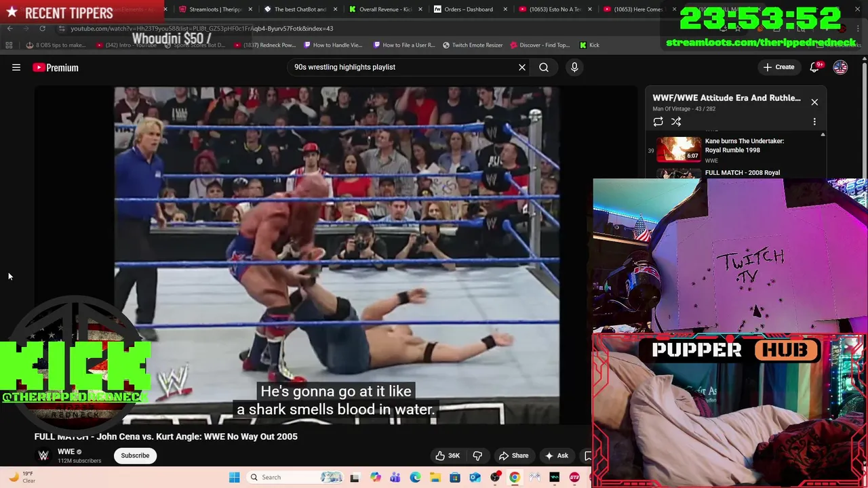
Task: Open Kane burns The Undertaker title
Action: [x=744, y=145]
